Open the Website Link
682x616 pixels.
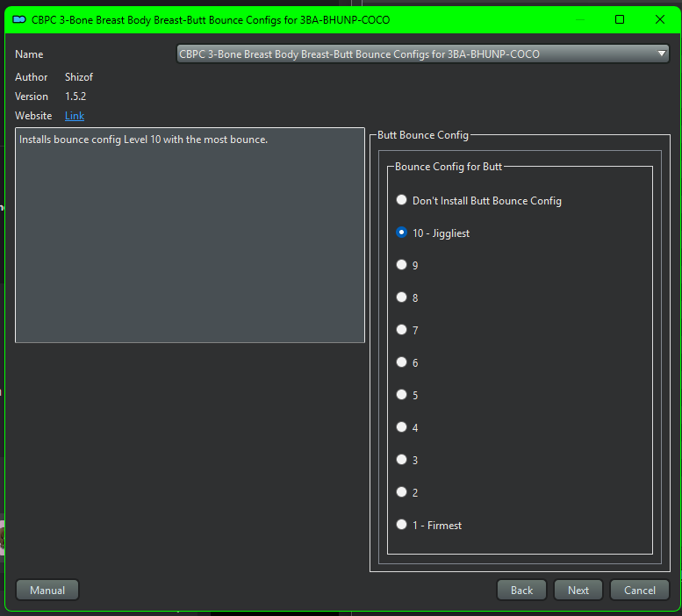pos(75,116)
